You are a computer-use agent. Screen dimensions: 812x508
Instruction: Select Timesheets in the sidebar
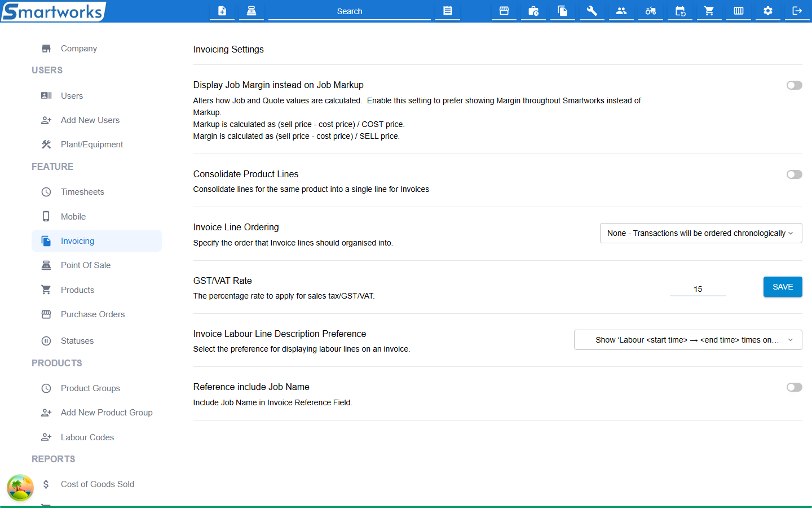pos(96,192)
